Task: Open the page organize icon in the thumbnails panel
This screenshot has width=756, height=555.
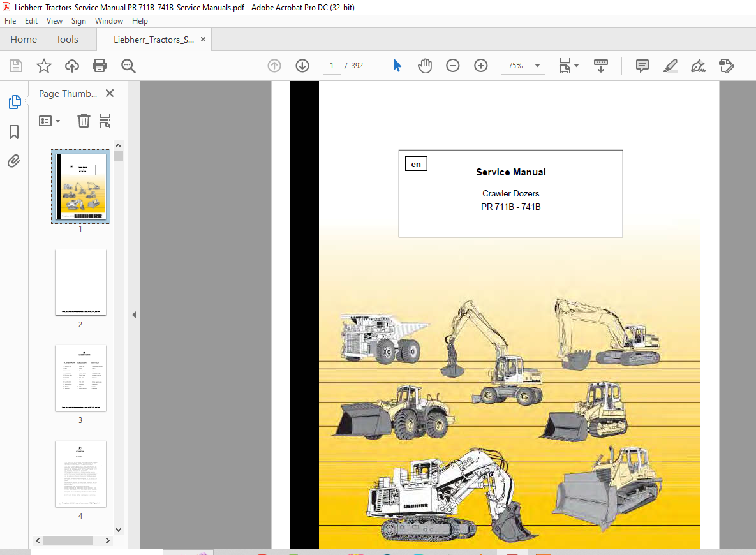Action: [x=105, y=121]
